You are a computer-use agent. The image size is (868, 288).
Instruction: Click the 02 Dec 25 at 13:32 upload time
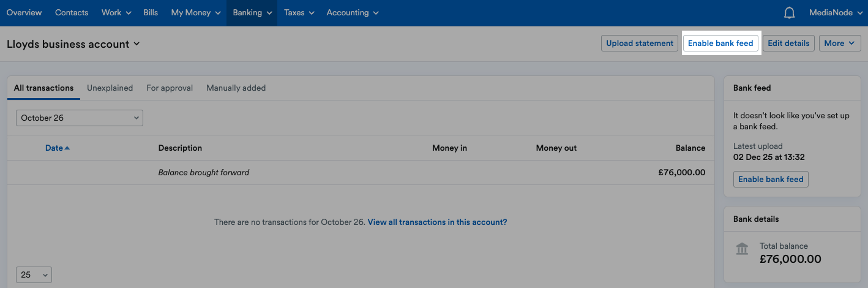coord(769,157)
